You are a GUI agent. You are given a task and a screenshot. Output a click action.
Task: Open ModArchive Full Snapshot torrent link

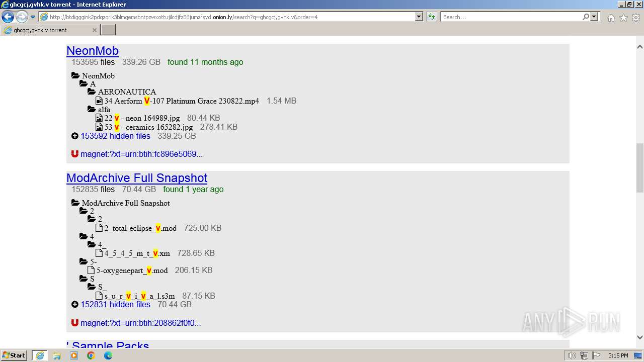[137, 178]
